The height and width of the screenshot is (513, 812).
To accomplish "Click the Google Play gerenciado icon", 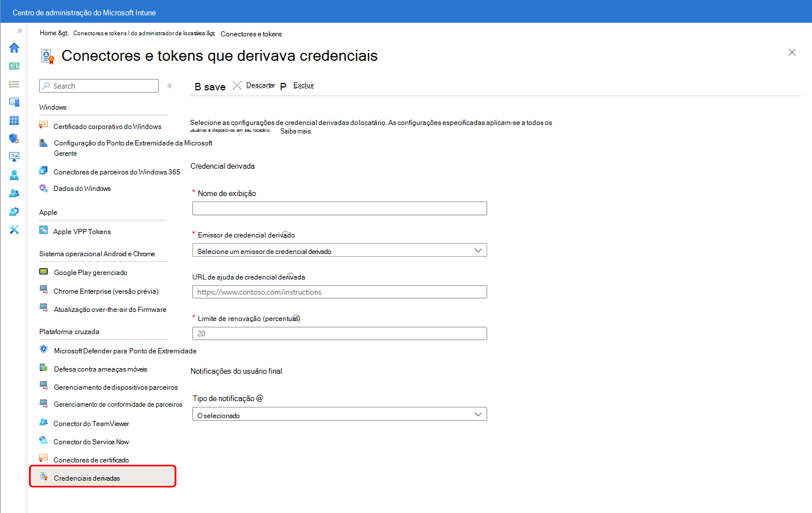I will coord(43,272).
